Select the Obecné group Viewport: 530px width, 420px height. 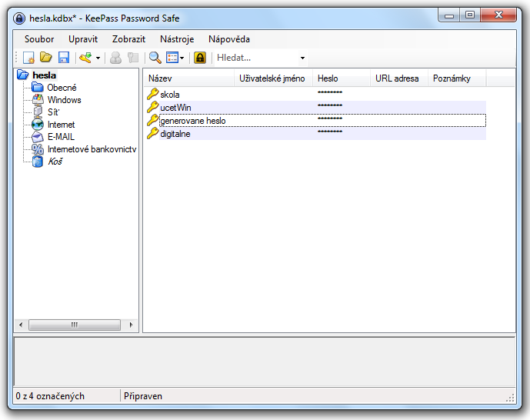pyautogui.click(x=62, y=88)
